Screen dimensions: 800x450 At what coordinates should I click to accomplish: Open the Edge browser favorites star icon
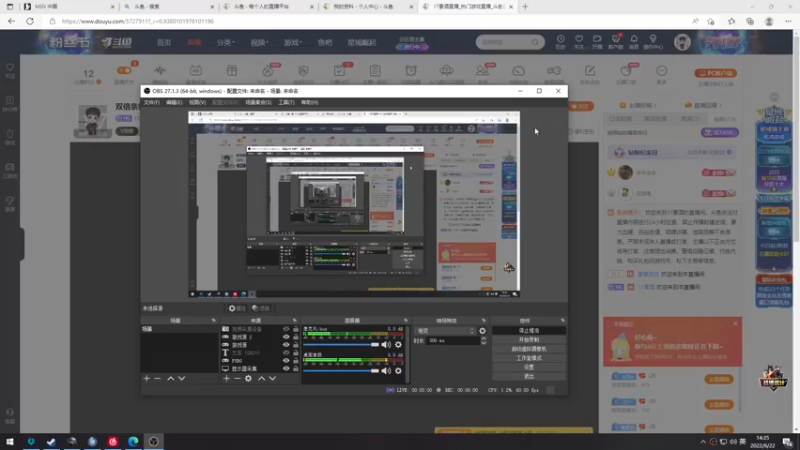click(732, 21)
